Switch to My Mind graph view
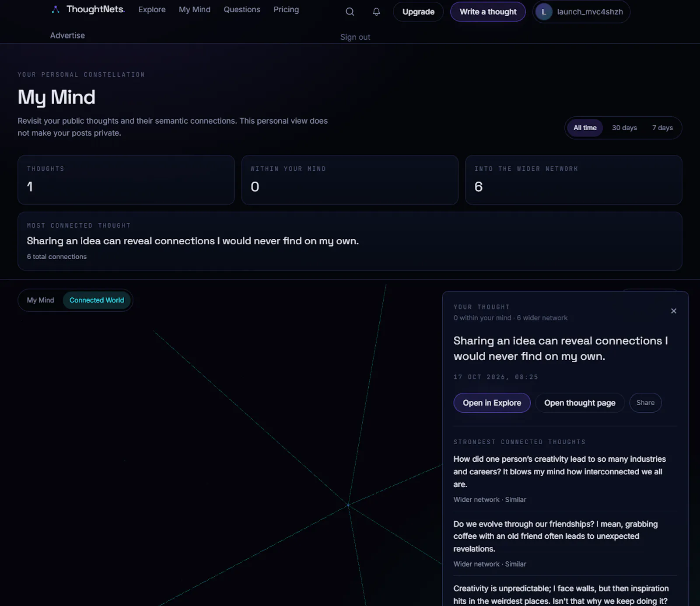700x606 pixels. point(41,300)
